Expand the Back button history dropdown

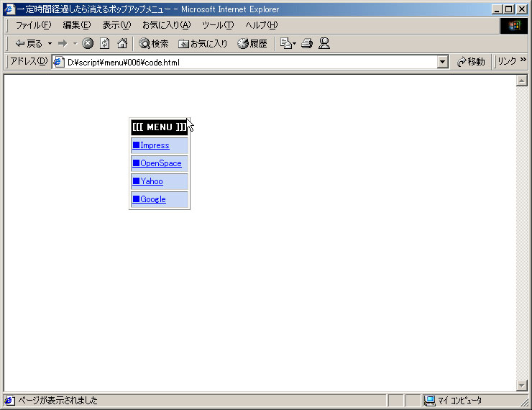(50, 43)
